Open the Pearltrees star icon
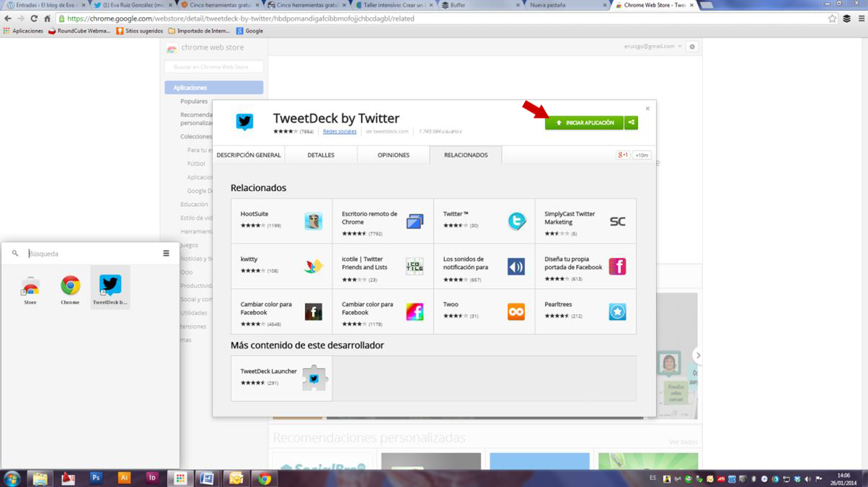This screenshot has width=868, height=487. click(617, 311)
